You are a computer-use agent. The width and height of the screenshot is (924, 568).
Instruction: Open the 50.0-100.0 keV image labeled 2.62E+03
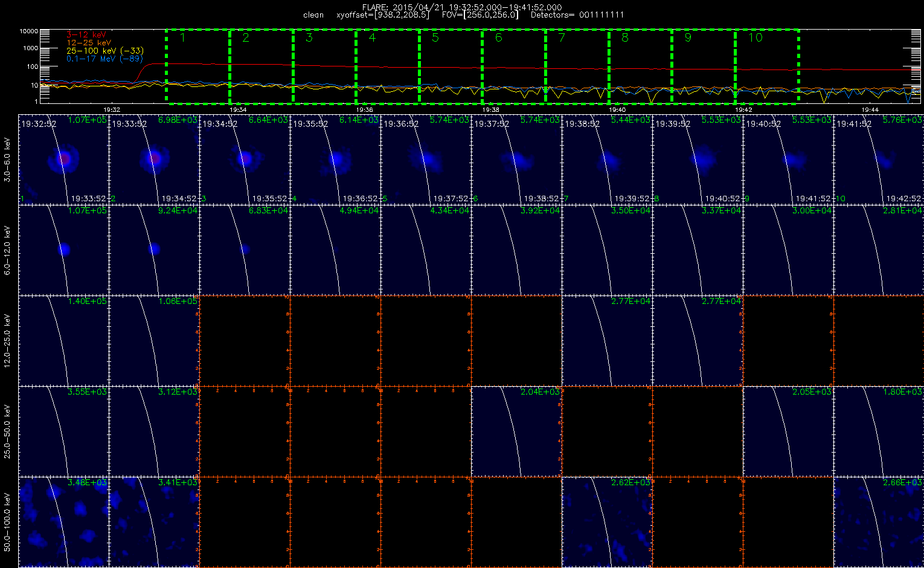tap(607, 521)
